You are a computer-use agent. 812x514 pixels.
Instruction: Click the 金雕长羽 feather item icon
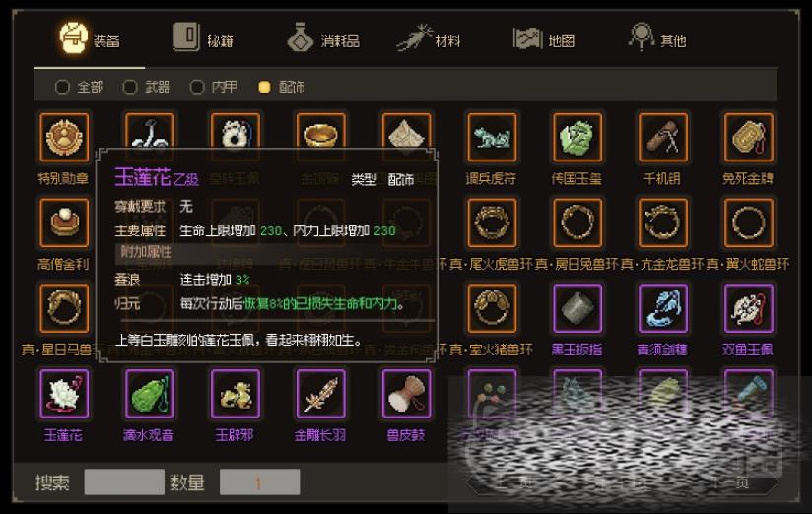tap(321, 394)
